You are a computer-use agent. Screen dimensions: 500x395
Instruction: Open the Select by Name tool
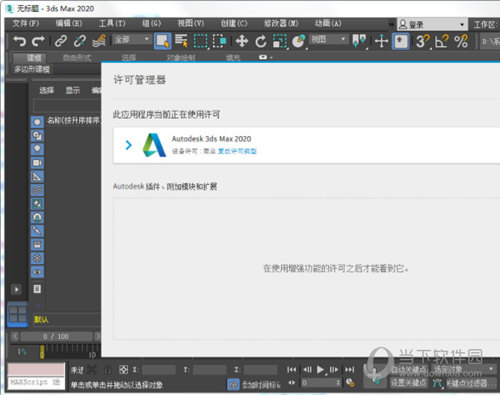tap(181, 41)
